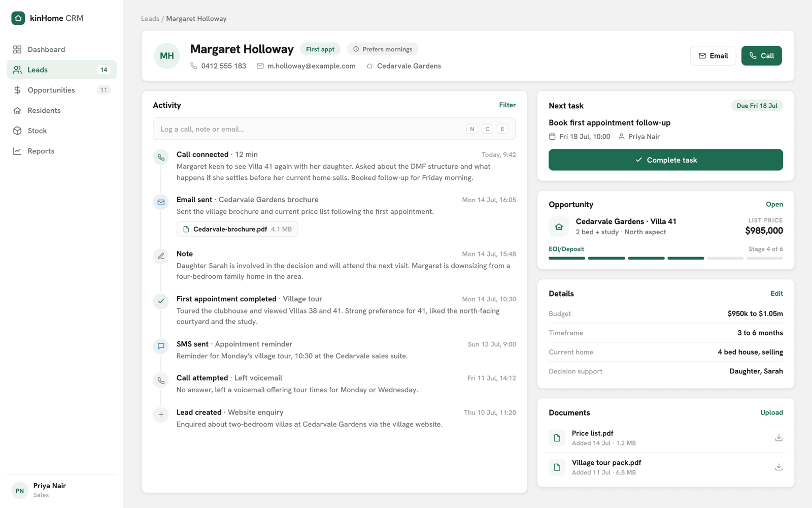
Task: Click the Timeframe value 3 to 6 months
Action: pyautogui.click(x=760, y=333)
